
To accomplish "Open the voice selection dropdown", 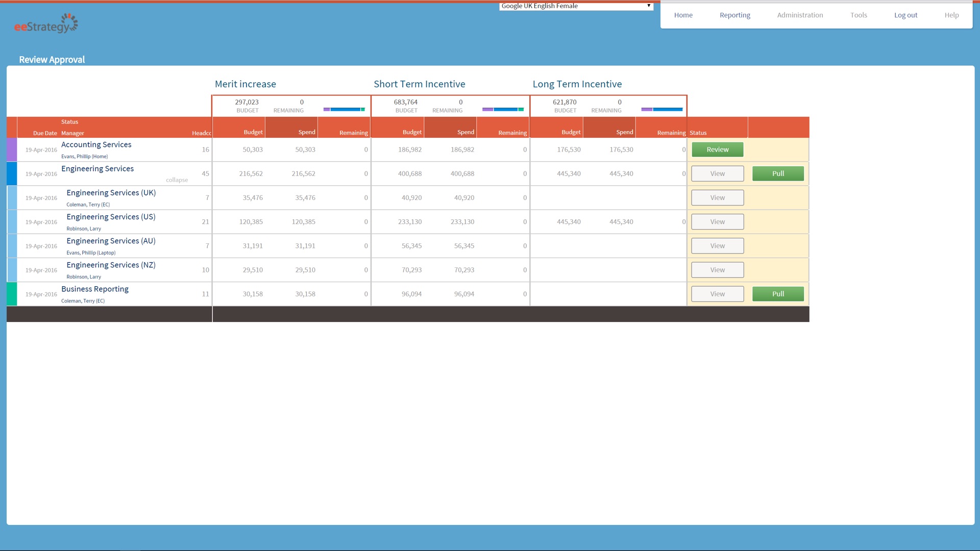I will 576,6.
